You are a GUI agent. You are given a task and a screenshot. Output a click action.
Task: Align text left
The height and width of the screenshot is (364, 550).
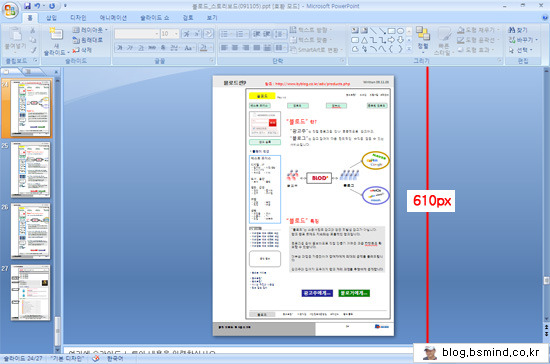[x=225, y=47]
